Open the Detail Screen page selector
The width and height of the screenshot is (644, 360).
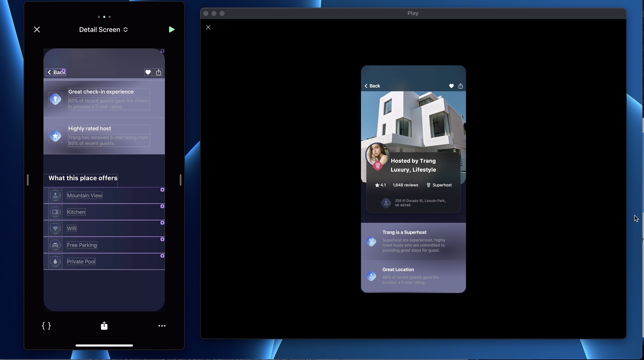(103, 29)
